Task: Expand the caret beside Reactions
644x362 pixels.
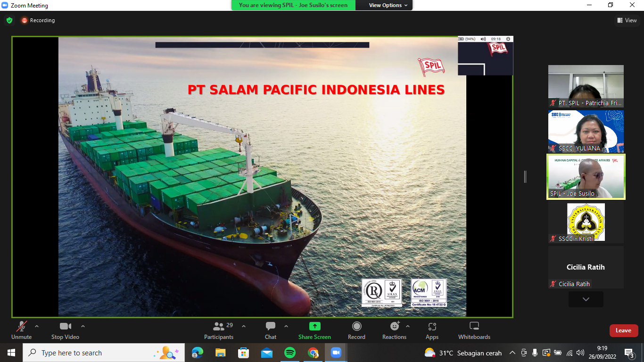Action: tap(408, 326)
